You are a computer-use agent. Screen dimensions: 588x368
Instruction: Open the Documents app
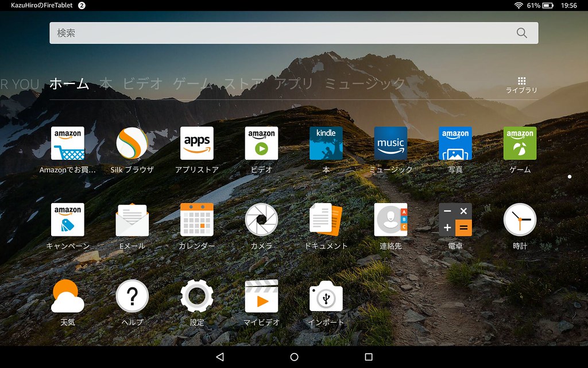click(x=326, y=220)
